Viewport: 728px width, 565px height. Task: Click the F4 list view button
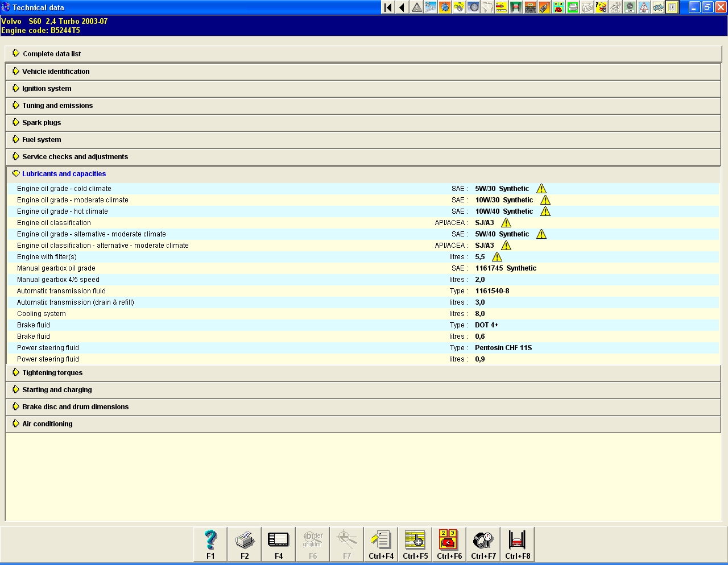click(x=279, y=544)
